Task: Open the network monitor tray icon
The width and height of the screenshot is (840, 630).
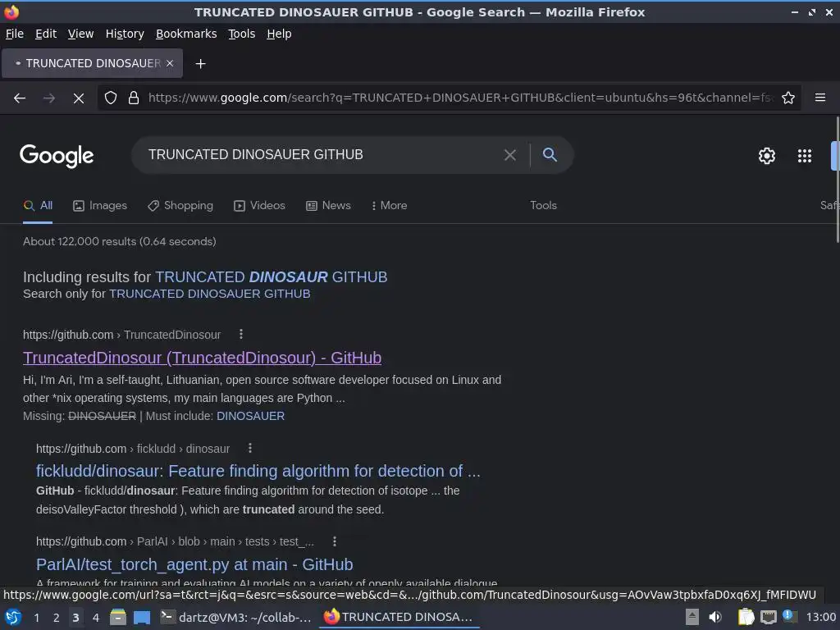Action: pyautogui.click(x=768, y=617)
